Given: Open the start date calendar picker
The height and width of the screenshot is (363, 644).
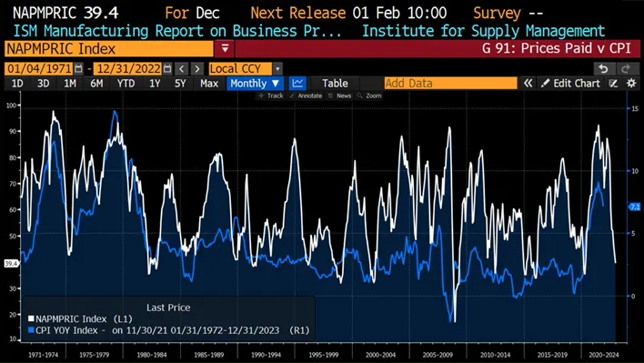Looking at the screenshot, I should click(x=78, y=68).
